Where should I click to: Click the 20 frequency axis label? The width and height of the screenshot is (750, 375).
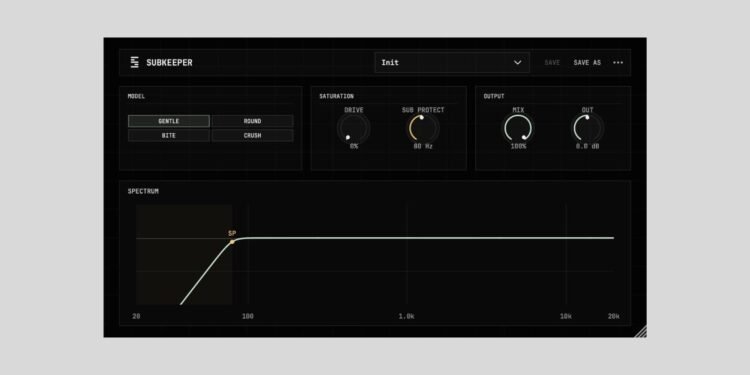pos(136,316)
